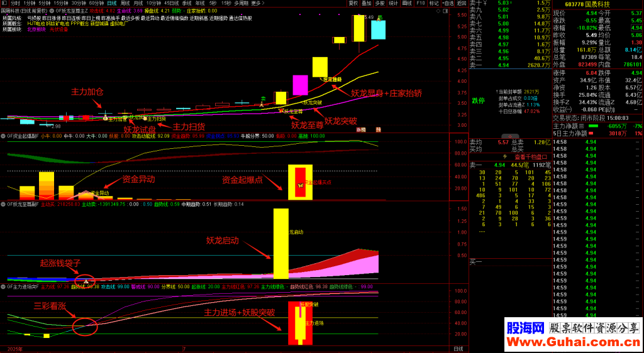
Task: Click 卖一 price 4.94 row
Action: [x=510, y=65]
